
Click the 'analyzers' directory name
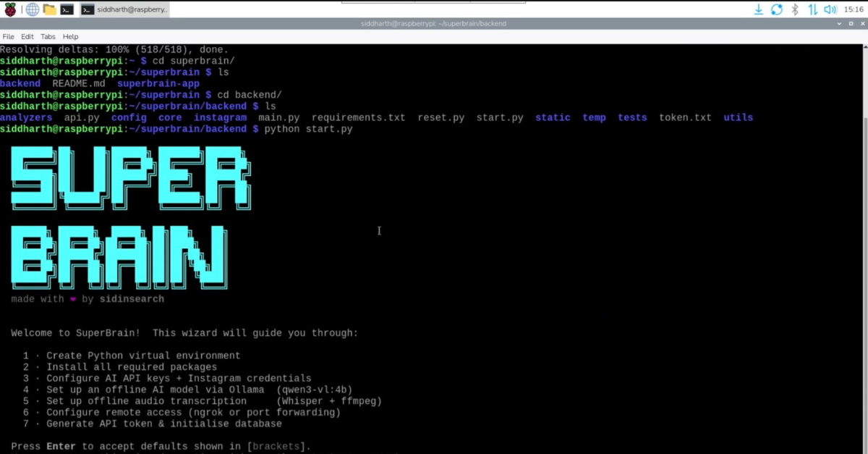[26, 117]
